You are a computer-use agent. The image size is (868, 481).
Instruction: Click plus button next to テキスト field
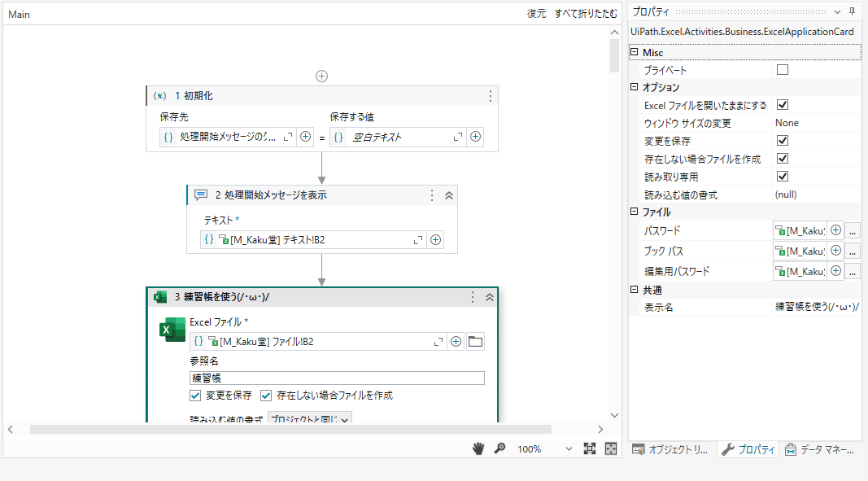coord(436,239)
